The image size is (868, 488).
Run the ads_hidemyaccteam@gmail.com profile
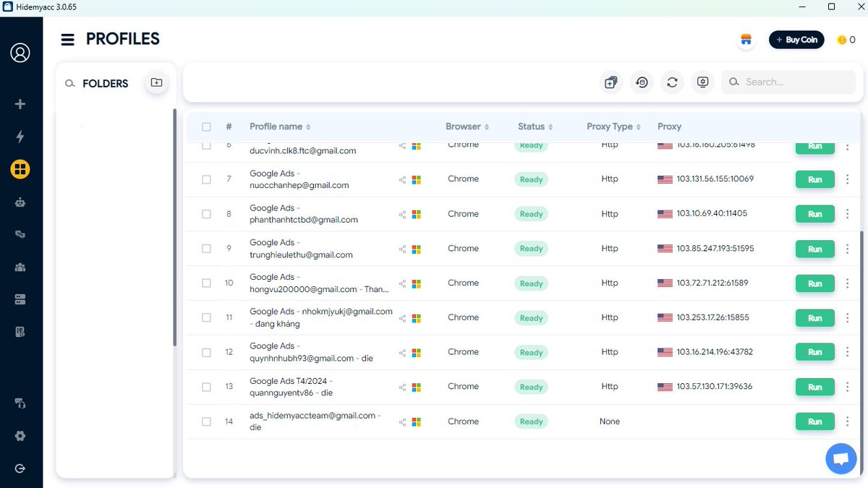(x=815, y=421)
